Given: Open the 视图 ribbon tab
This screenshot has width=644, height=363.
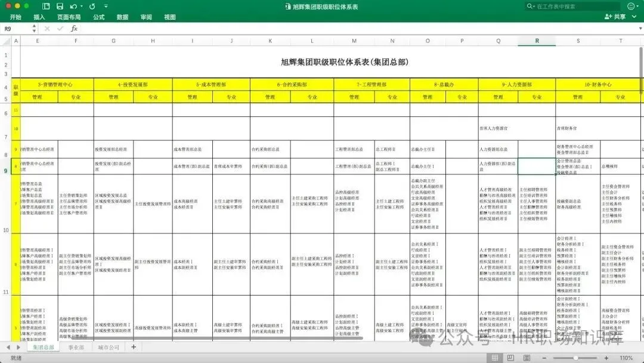Looking at the screenshot, I should coord(169,17).
